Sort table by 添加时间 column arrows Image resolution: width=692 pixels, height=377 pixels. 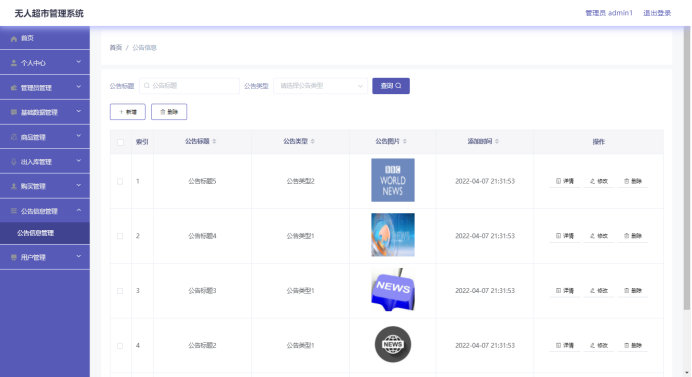[497, 141]
